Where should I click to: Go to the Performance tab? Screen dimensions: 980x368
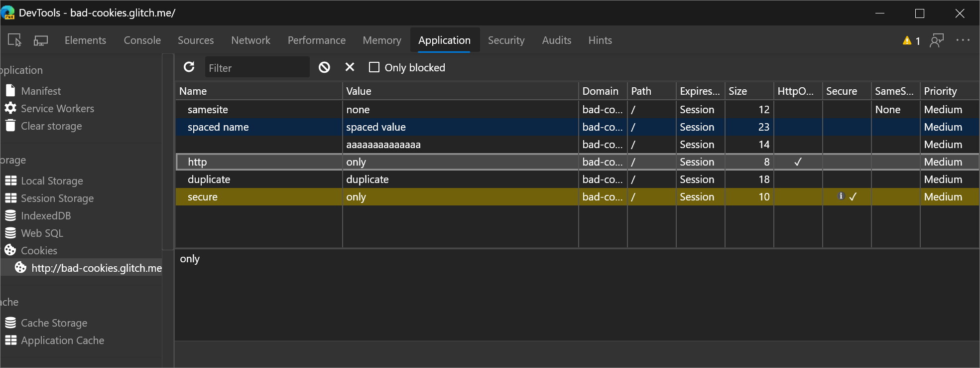tap(317, 40)
